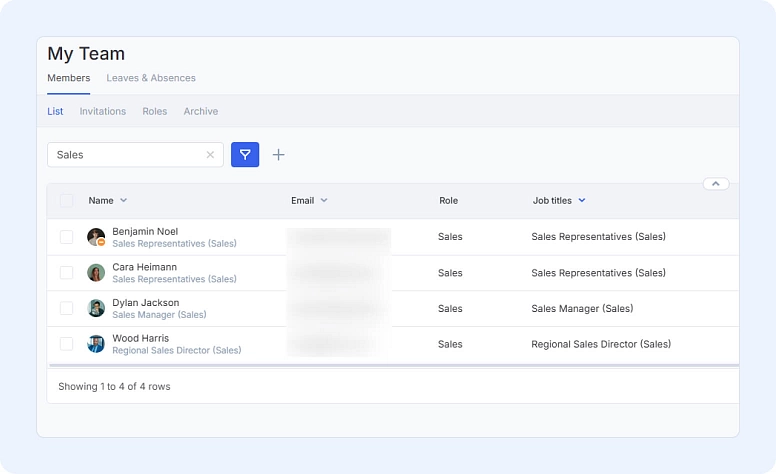
Task: Click Cara Heimann's profile picture
Action: click(x=96, y=273)
